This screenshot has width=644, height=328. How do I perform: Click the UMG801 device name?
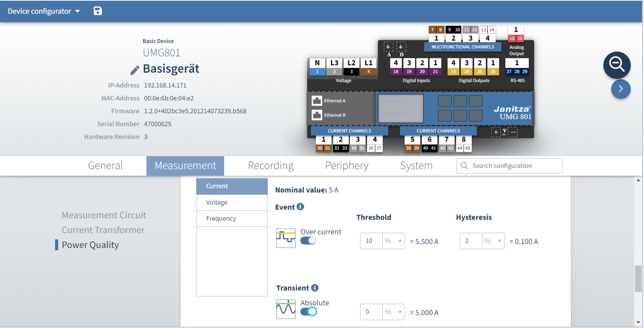point(162,53)
